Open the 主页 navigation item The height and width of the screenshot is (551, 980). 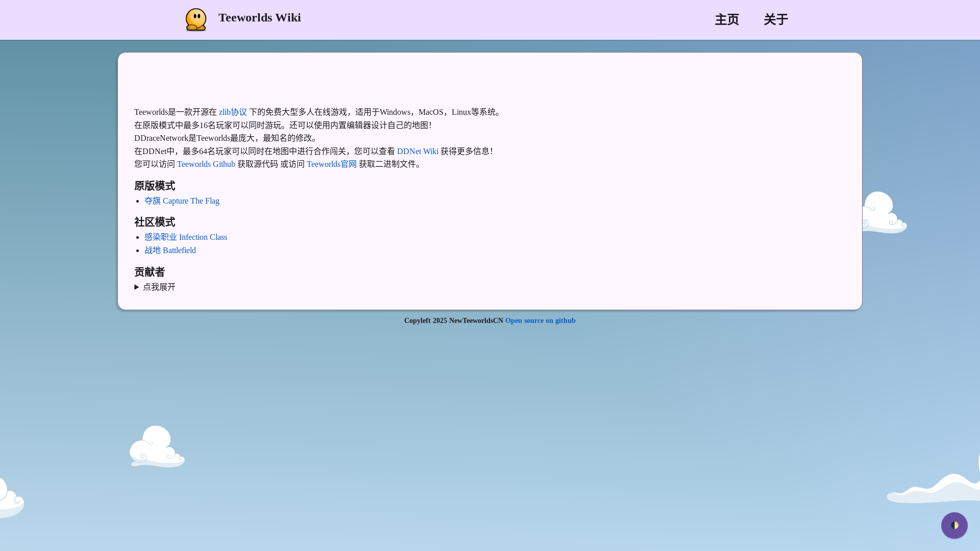coord(727,20)
